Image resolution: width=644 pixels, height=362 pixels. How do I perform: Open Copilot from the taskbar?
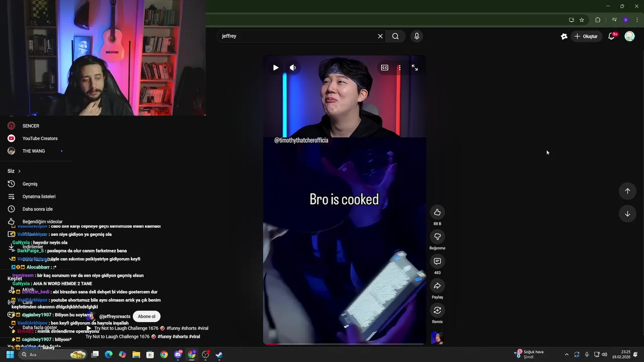[122, 354]
